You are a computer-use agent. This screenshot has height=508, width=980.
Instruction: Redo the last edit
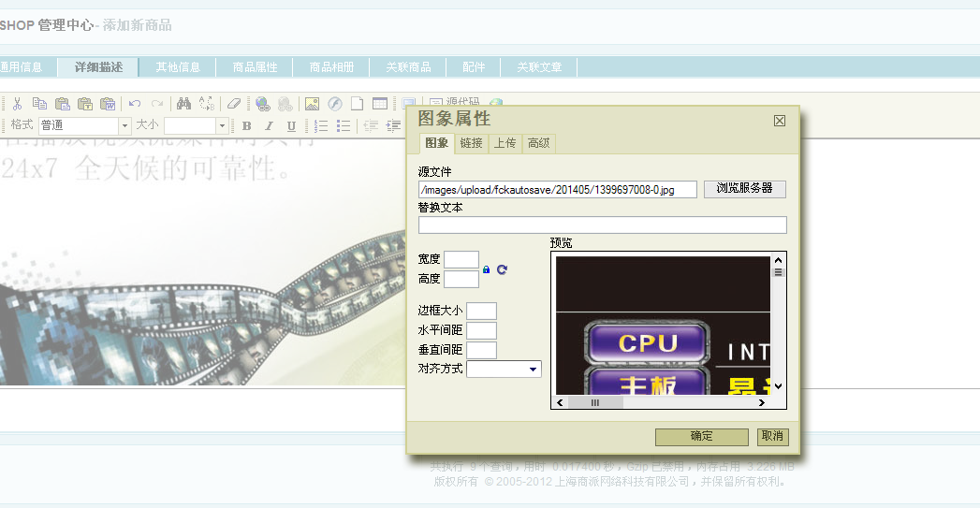pyautogui.click(x=157, y=104)
